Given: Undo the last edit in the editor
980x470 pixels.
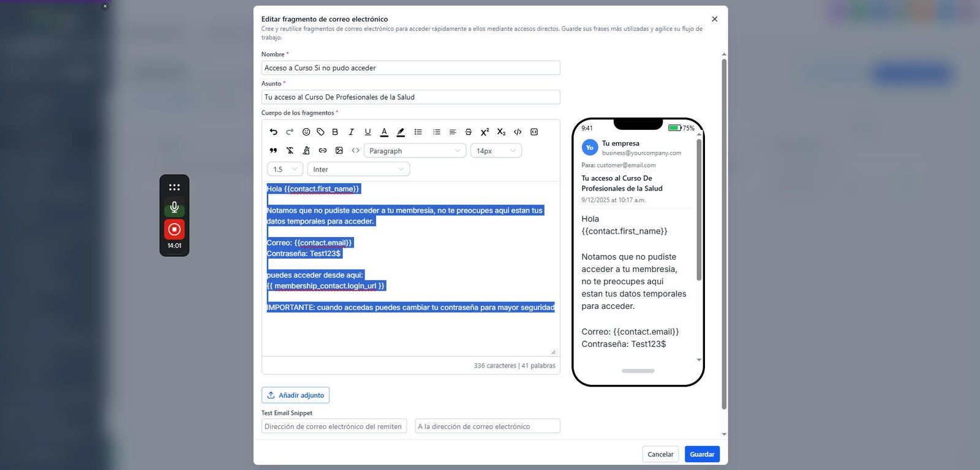Looking at the screenshot, I should pos(273,132).
